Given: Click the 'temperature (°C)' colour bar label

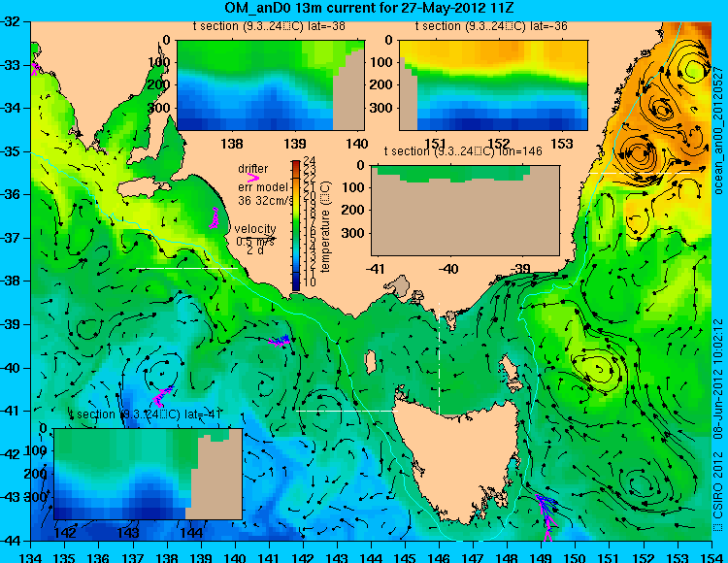Looking at the screenshot, I should (x=325, y=226).
